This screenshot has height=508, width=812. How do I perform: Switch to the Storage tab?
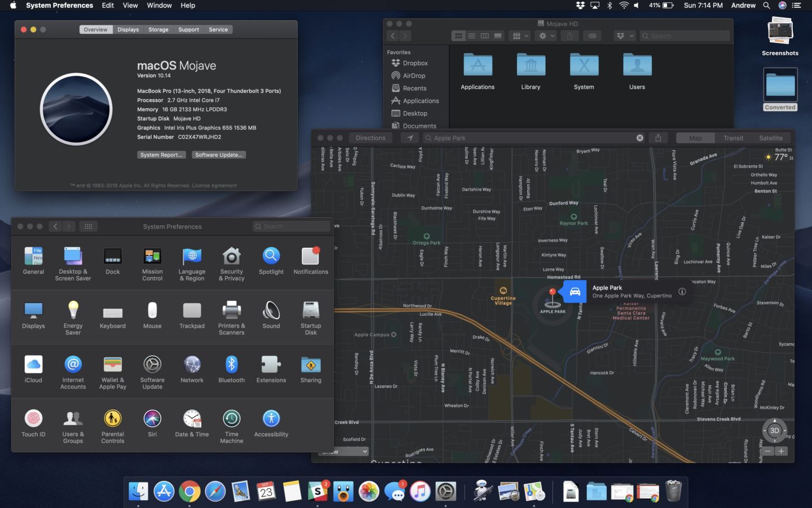point(158,29)
